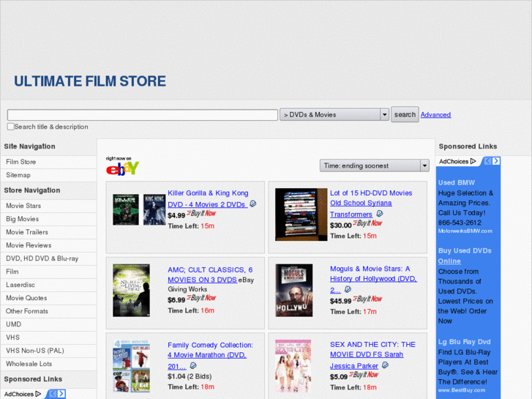Open Family Comedy Collection listing link
This screenshot has height=399, width=532.
coord(210,355)
